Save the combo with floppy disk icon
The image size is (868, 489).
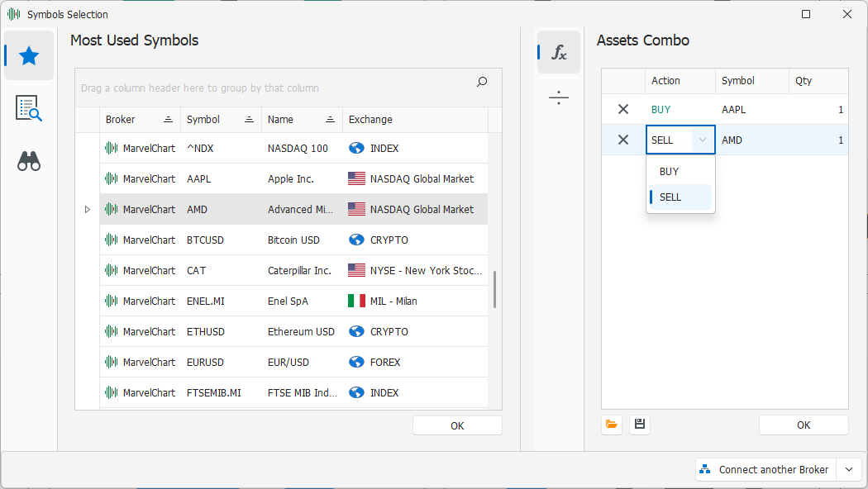click(639, 425)
